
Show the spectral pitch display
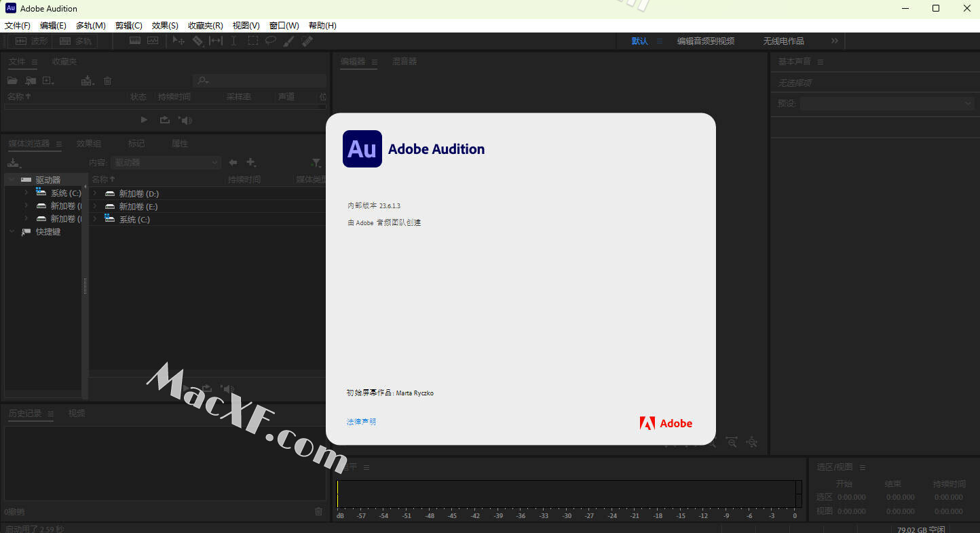(153, 41)
